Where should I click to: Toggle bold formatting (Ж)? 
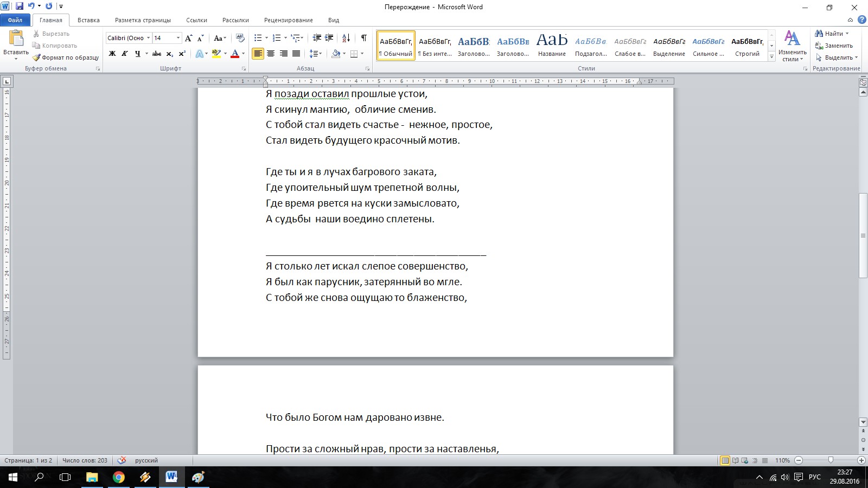click(112, 54)
